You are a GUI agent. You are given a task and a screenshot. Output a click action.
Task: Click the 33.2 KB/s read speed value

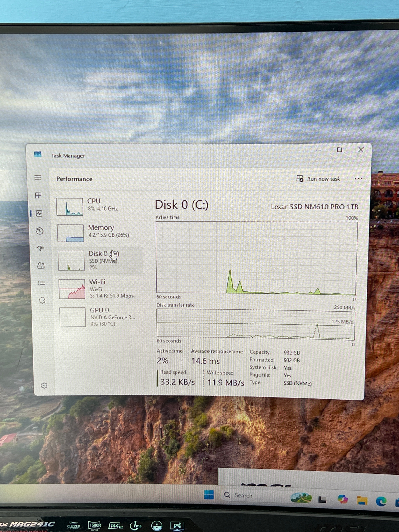(x=177, y=382)
